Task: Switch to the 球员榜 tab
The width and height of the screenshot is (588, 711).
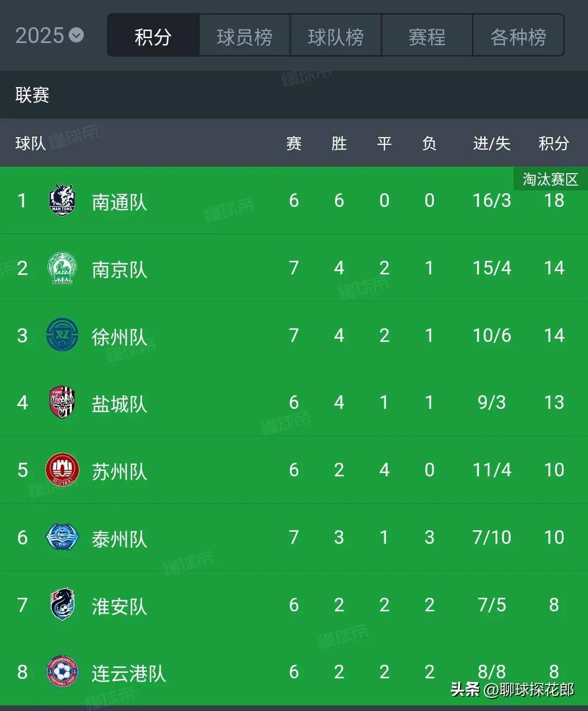Action: 244,36
